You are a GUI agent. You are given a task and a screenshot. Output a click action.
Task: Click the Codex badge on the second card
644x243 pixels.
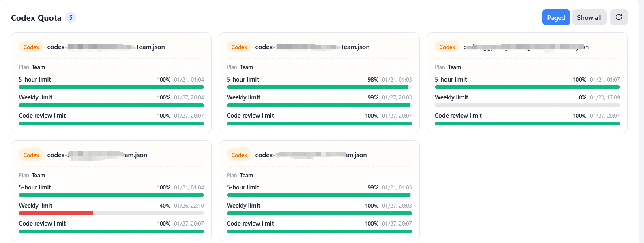pos(239,47)
